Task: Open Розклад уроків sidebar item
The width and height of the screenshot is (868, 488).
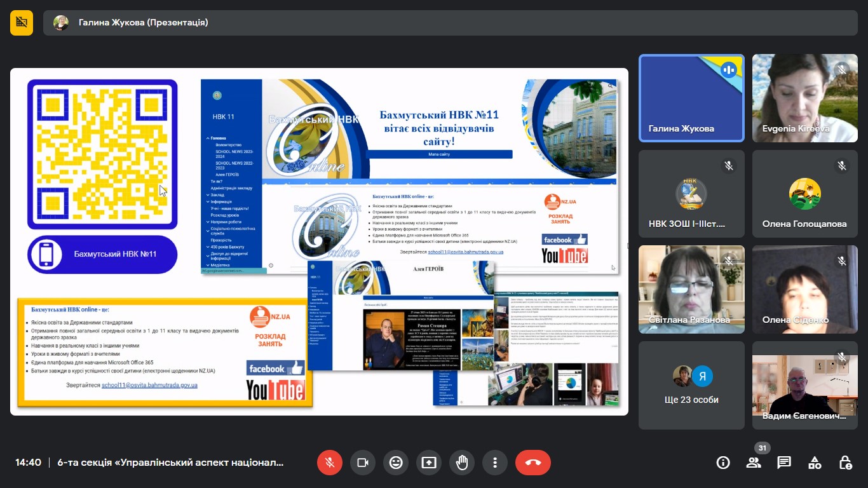Action: pyautogui.click(x=225, y=215)
